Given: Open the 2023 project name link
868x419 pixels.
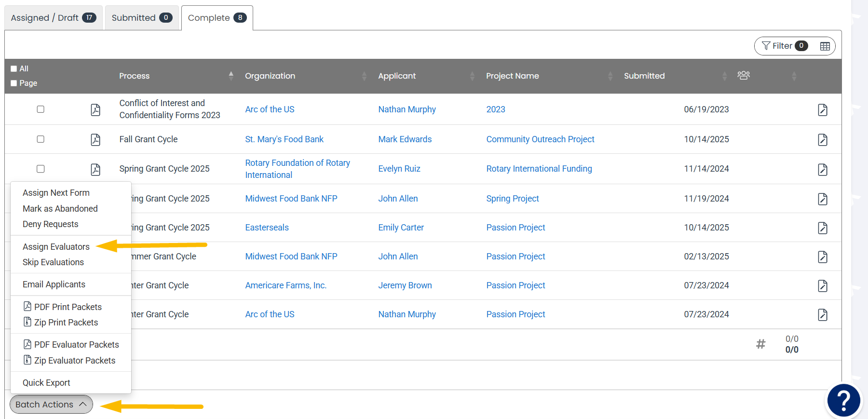Looking at the screenshot, I should pyautogui.click(x=496, y=109).
